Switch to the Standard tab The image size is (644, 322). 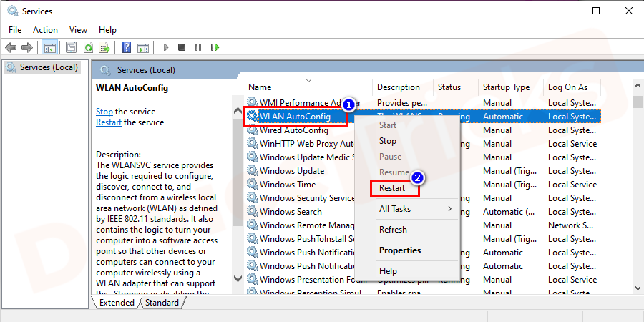pos(162,303)
